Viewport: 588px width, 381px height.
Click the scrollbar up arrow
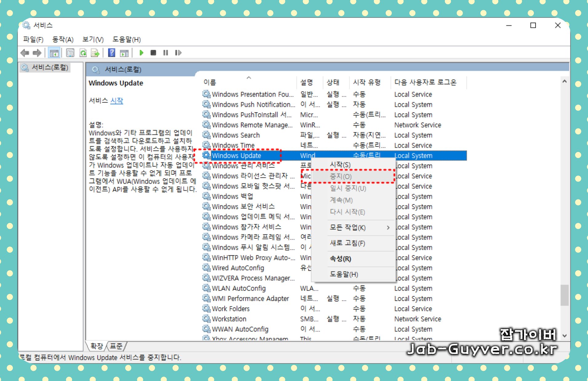point(564,81)
